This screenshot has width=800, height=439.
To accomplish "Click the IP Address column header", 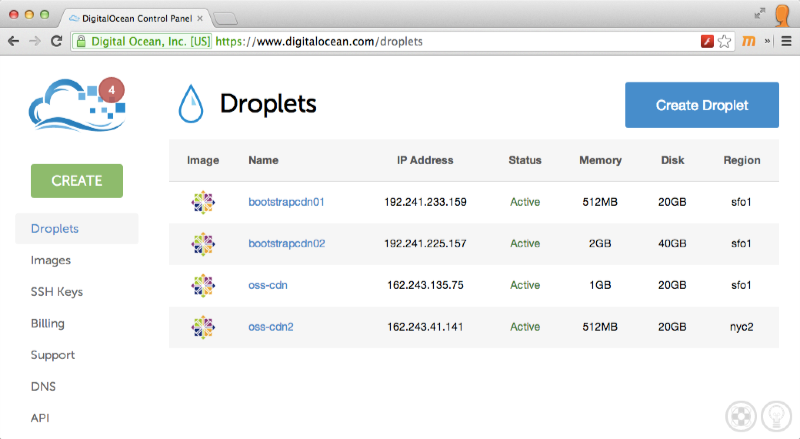I will click(x=425, y=160).
